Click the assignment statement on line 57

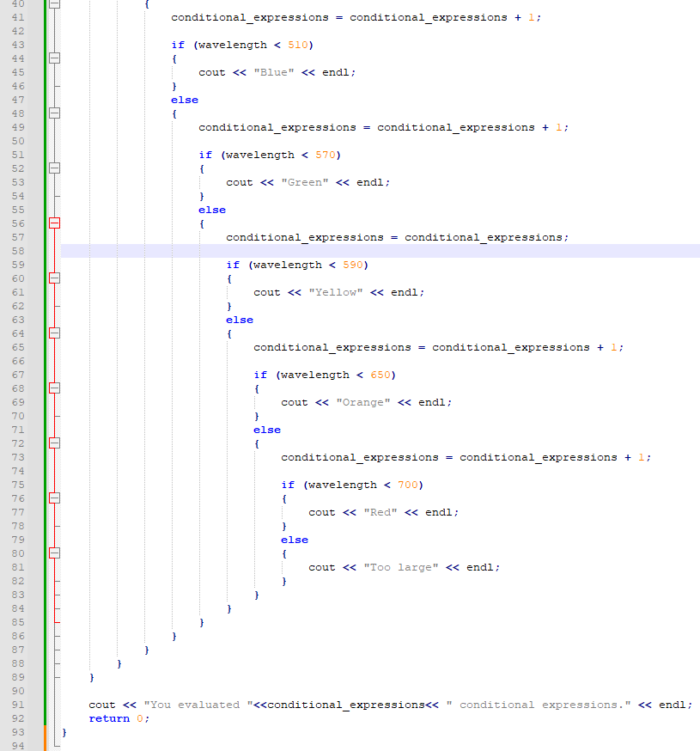tap(398, 237)
